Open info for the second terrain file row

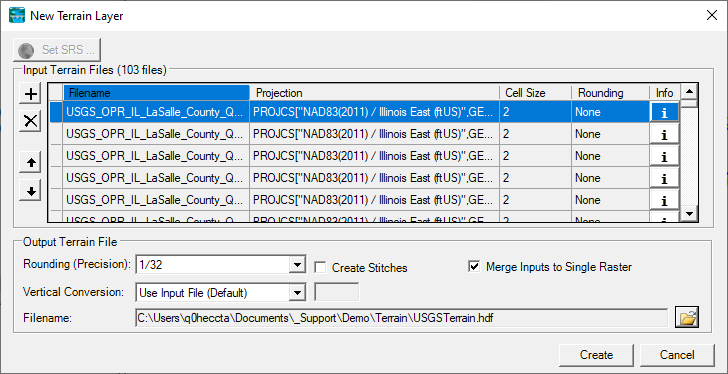tap(664, 135)
